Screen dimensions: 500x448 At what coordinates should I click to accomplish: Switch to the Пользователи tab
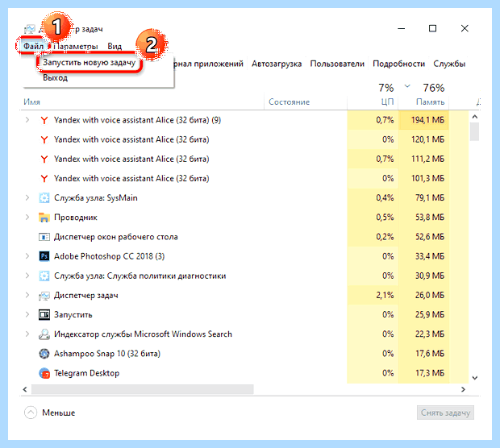tap(337, 64)
